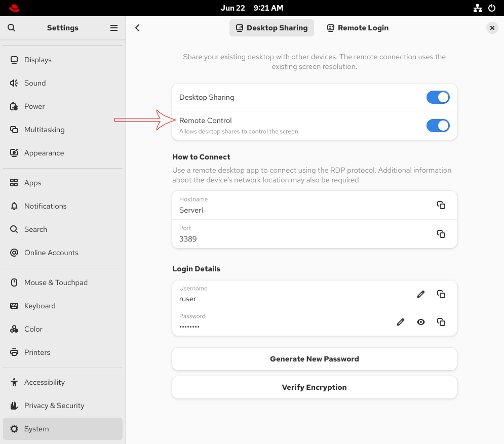
Task: Open the Settings hamburger menu
Action: point(114,28)
